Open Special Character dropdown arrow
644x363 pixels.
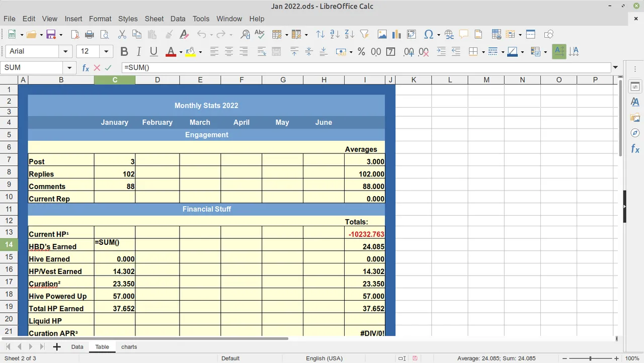pyautogui.click(x=439, y=35)
